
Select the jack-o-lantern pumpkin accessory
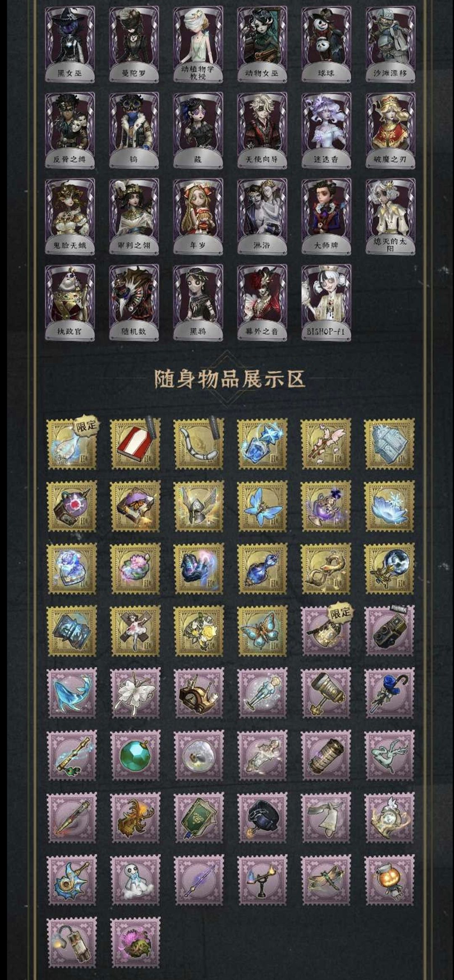[x=389, y=880]
